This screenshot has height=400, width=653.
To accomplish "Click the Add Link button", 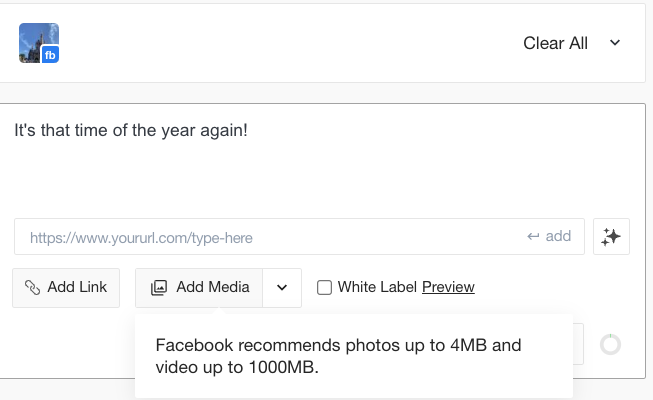I will point(66,288).
